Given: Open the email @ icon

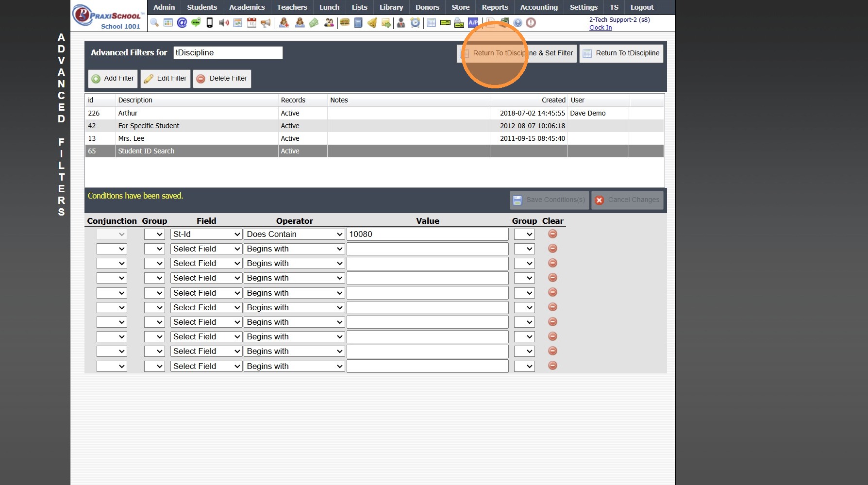Looking at the screenshot, I should pos(182,22).
